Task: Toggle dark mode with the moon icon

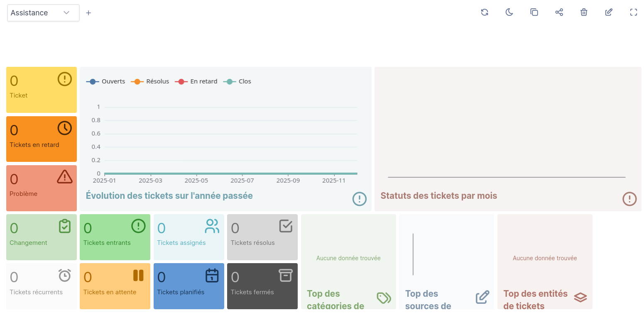Action: point(509,12)
